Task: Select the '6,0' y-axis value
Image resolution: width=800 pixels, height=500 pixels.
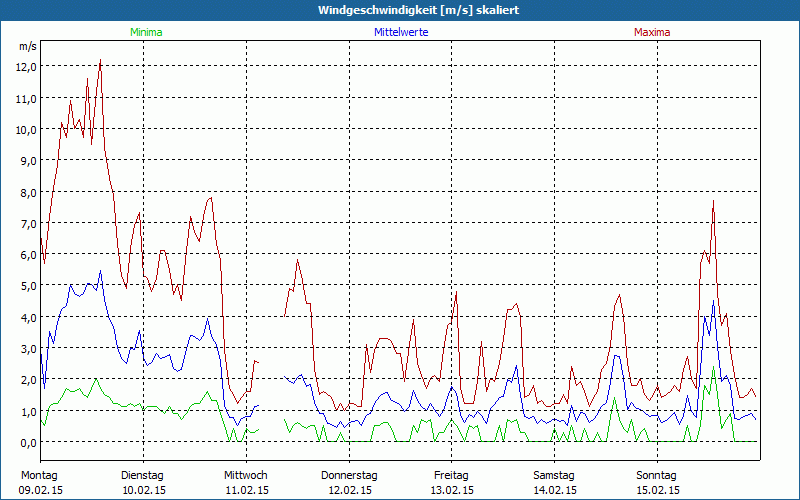Action: 29,255
